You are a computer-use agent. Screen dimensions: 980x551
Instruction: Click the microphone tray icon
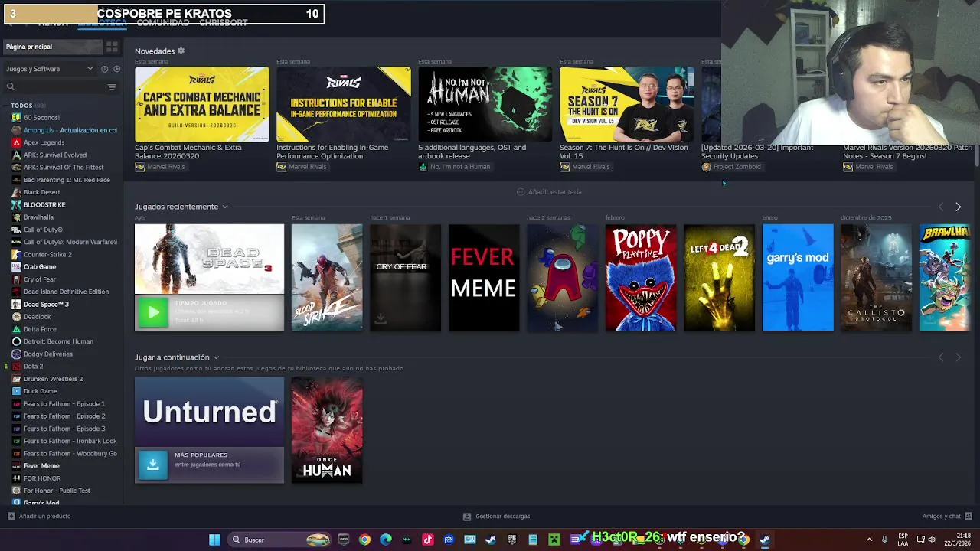pyautogui.click(x=884, y=540)
